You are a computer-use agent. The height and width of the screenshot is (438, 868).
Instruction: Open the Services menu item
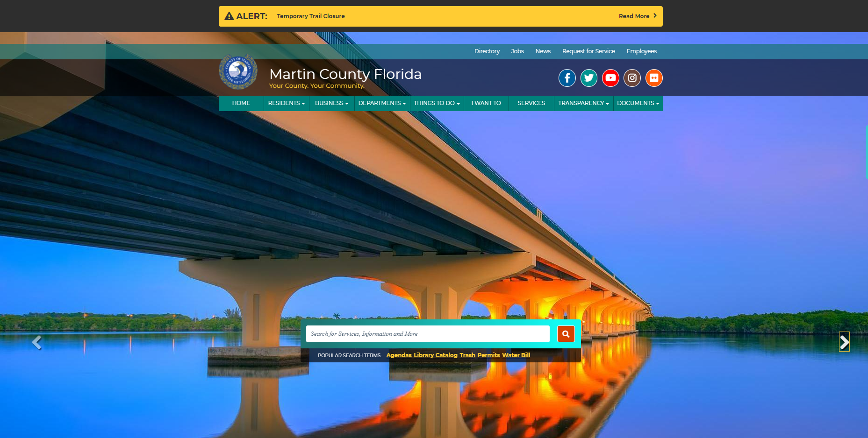coord(531,103)
